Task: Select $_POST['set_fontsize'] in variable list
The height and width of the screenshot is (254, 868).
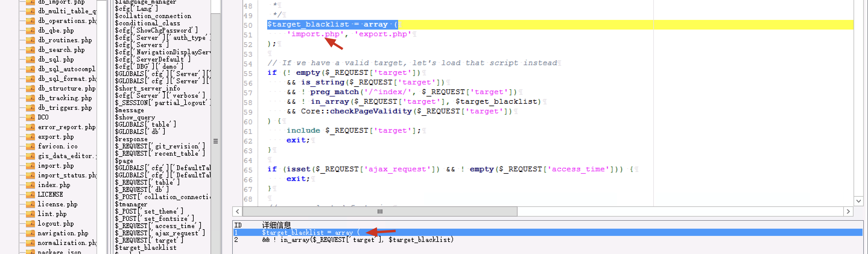Action: (154, 219)
